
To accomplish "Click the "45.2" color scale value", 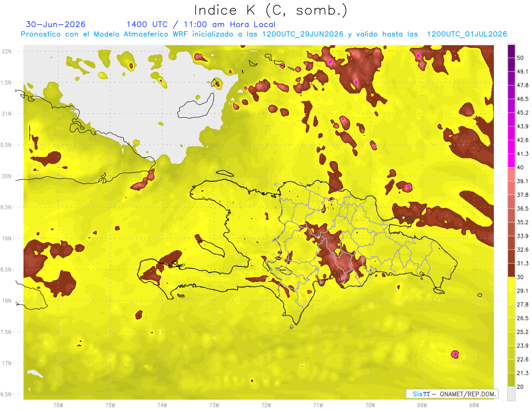I will [522, 113].
